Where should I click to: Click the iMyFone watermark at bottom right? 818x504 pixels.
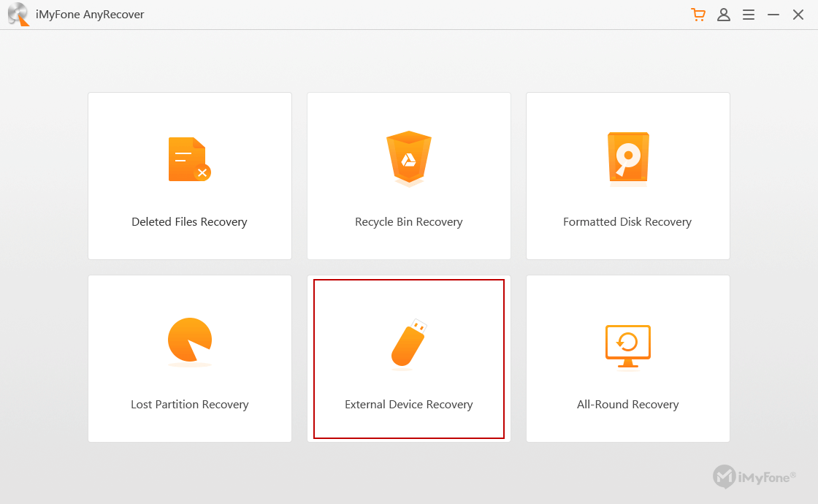pos(754,477)
